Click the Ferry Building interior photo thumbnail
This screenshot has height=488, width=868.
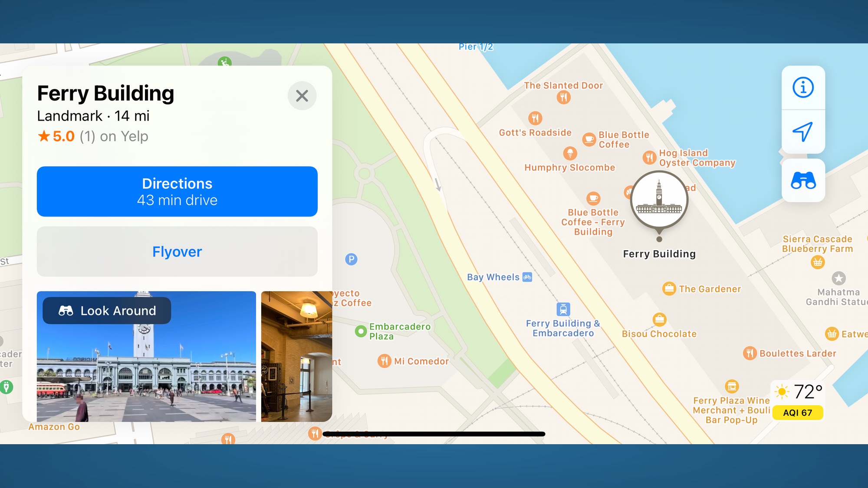pos(296,356)
